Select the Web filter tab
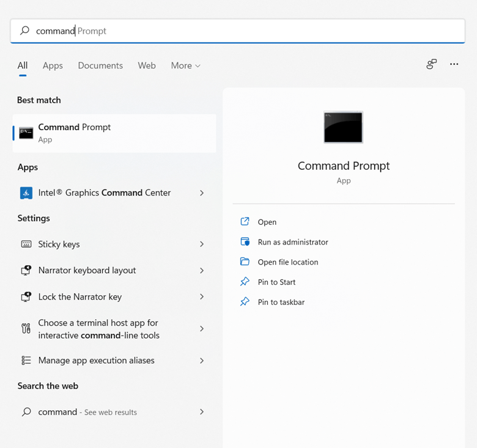This screenshot has width=477, height=448. coord(147,65)
